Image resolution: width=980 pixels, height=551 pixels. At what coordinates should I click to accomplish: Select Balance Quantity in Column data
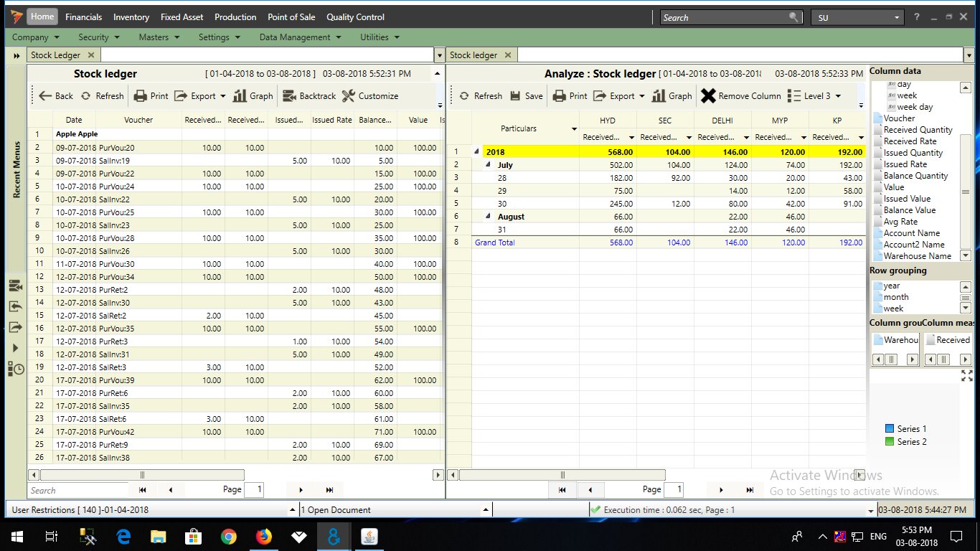click(x=915, y=176)
